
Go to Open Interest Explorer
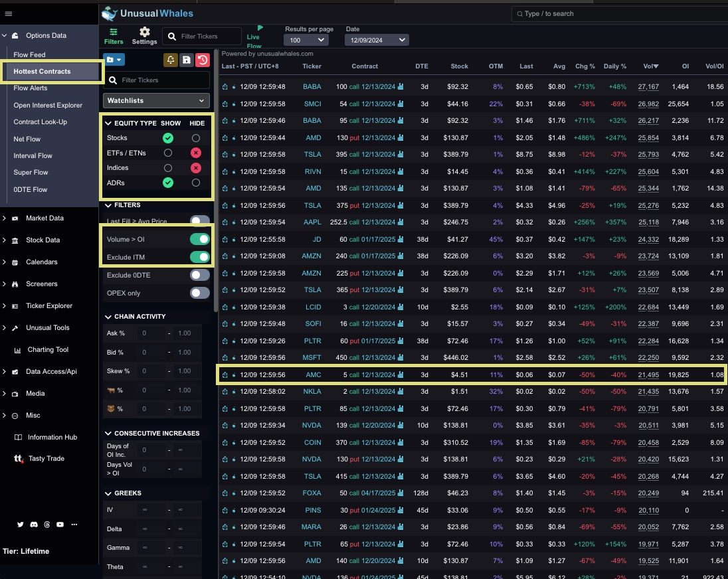pyautogui.click(x=48, y=106)
